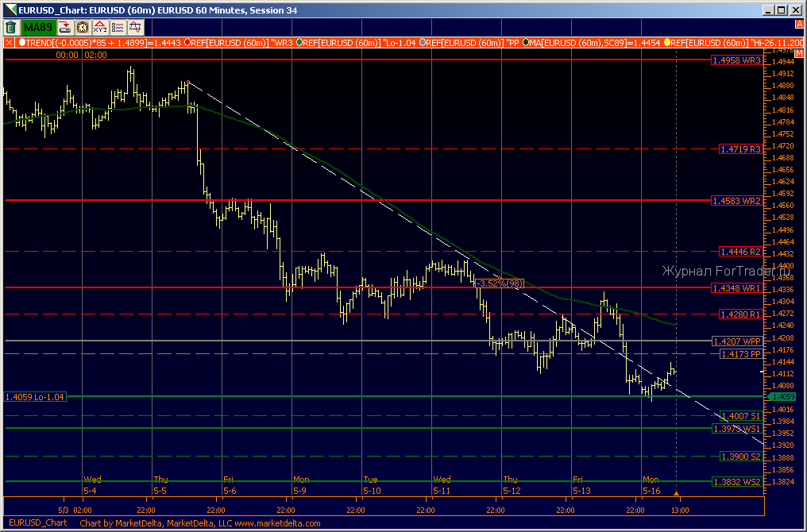807x532 pixels.
Task: Click the EURUSD_Chart tab at bottom
Action: [x=37, y=522]
